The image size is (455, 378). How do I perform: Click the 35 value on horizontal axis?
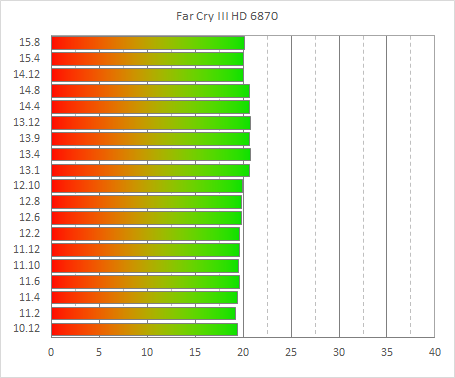point(387,352)
